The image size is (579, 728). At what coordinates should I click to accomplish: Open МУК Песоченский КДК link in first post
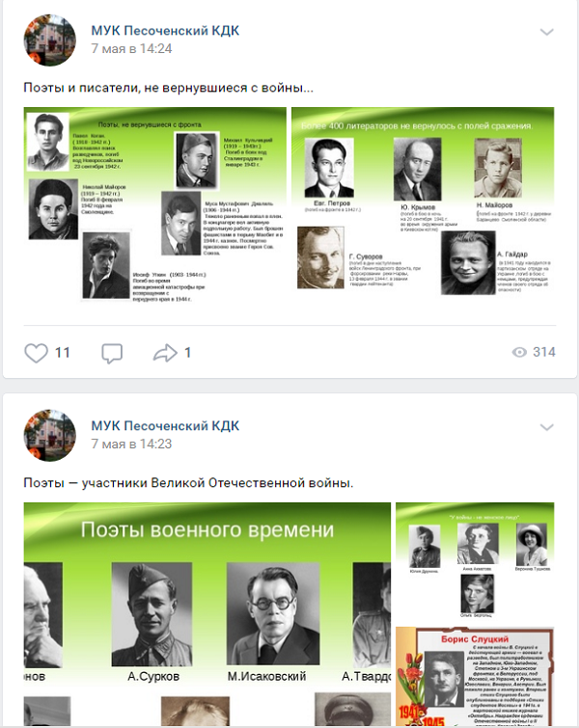click(165, 31)
